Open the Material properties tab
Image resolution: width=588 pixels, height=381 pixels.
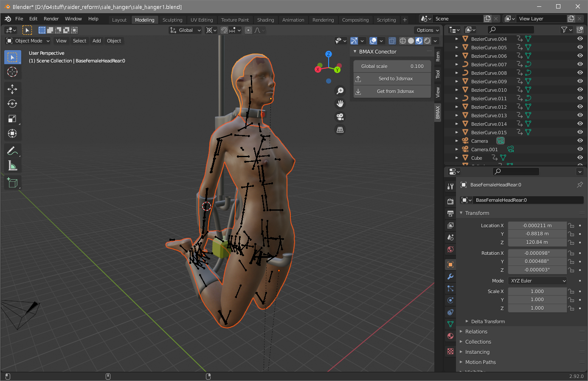tap(450, 336)
